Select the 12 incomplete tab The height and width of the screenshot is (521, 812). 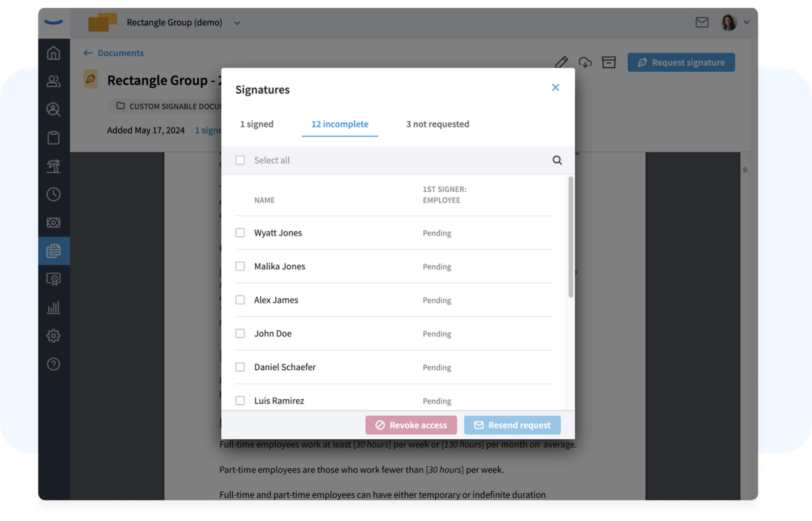point(340,124)
